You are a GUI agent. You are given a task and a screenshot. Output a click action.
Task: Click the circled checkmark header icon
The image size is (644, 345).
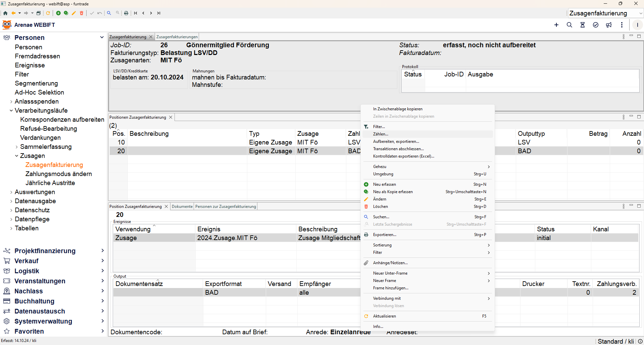596,25
